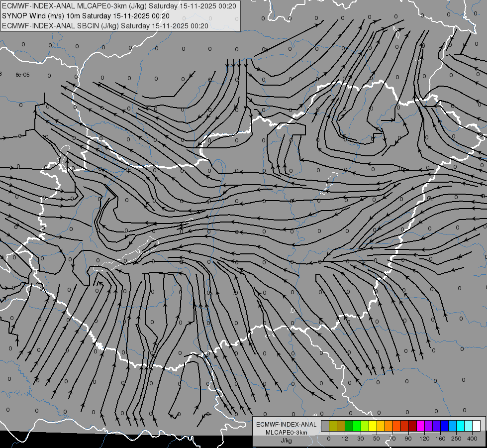487x448 pixels.
Task: Click the legend tick label 70
Action: pyautogui.click(x=392, y=439)
